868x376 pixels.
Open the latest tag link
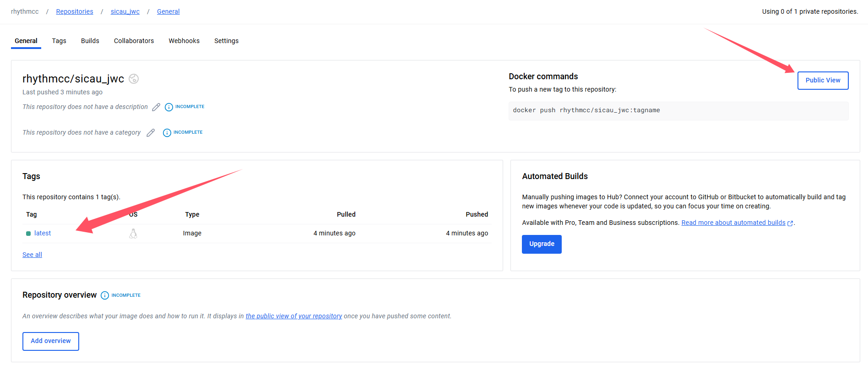pyautogui.click(x=43, y=233)
